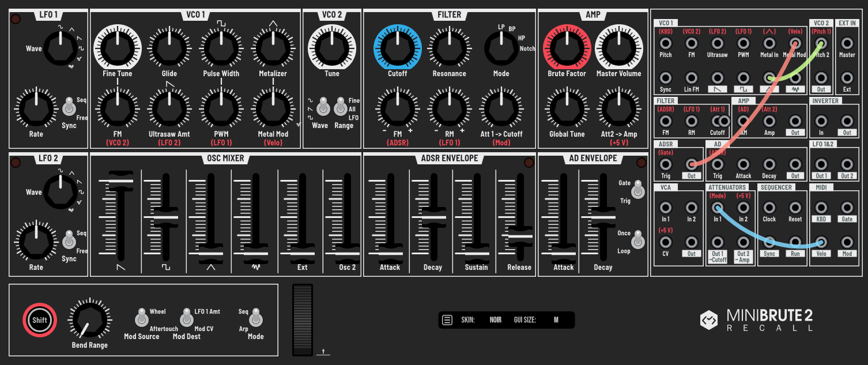Click the vertical mod wheel strip

(303, 319)
